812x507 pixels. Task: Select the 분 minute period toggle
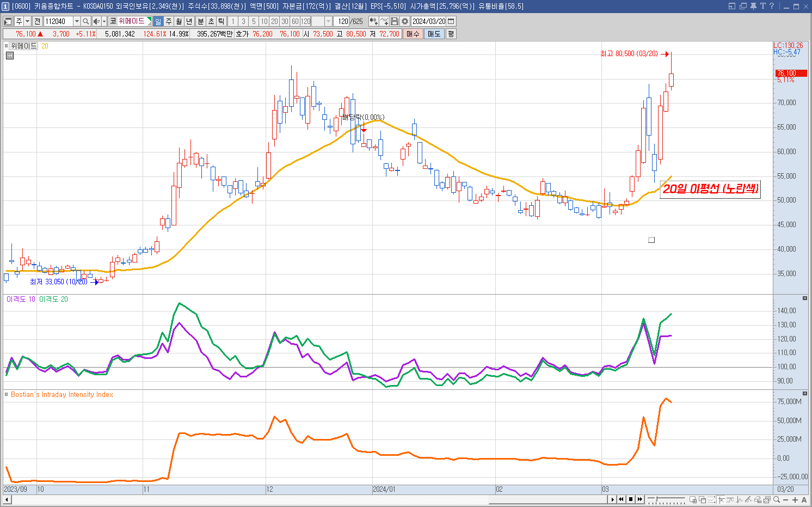click(x=201, y=21)
